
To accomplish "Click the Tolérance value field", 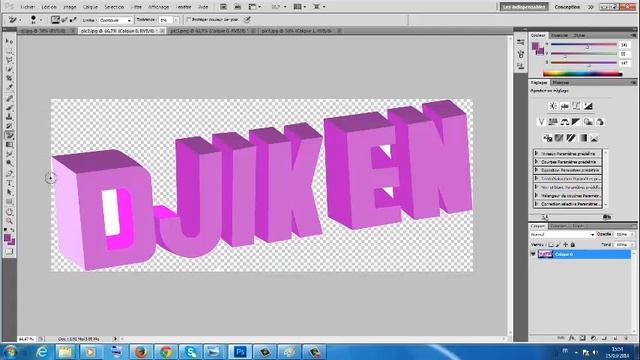I will pos(165,20).
